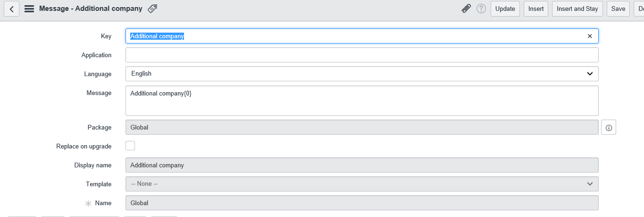The height and width of the screenshot is (217, 644).
Task: Click the Insert button
Action: (x=536, y=9)
